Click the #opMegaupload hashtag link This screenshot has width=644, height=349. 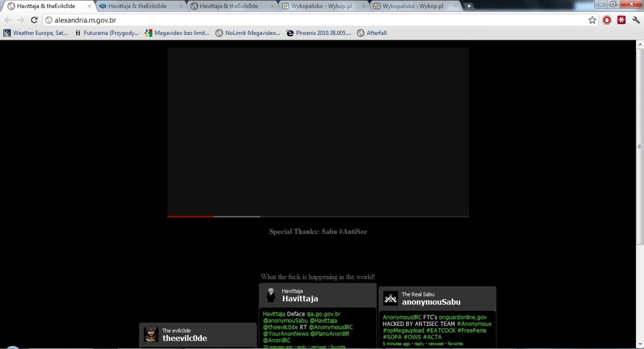click(x=403, y=330)
